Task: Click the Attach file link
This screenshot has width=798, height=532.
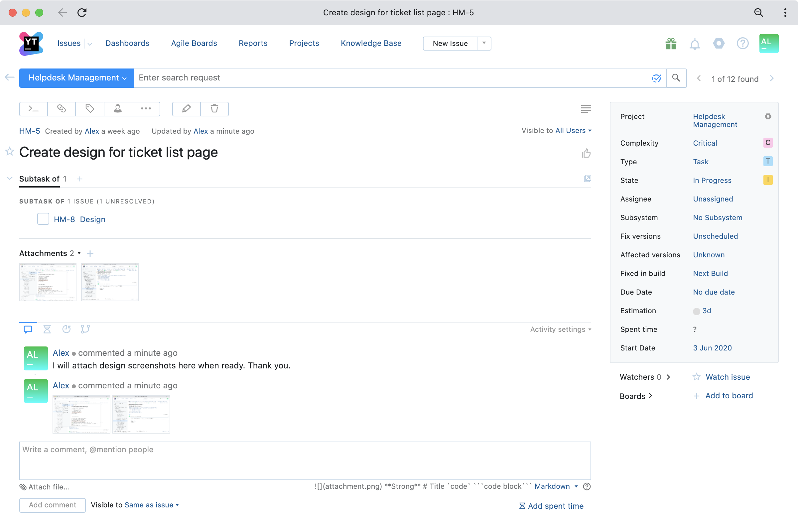Action: (x=45, y=487)
